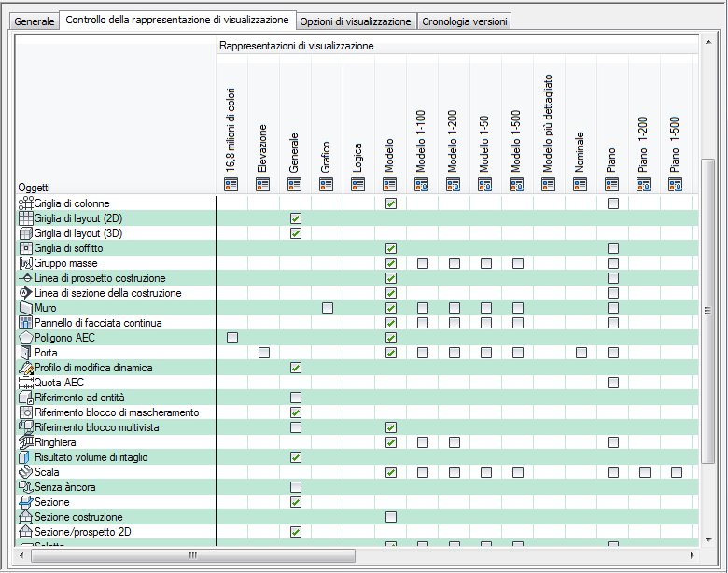Screen dimensions: 728x573
Task: Check Generale for Riferimento ad entità
Action: coord(296,398)
